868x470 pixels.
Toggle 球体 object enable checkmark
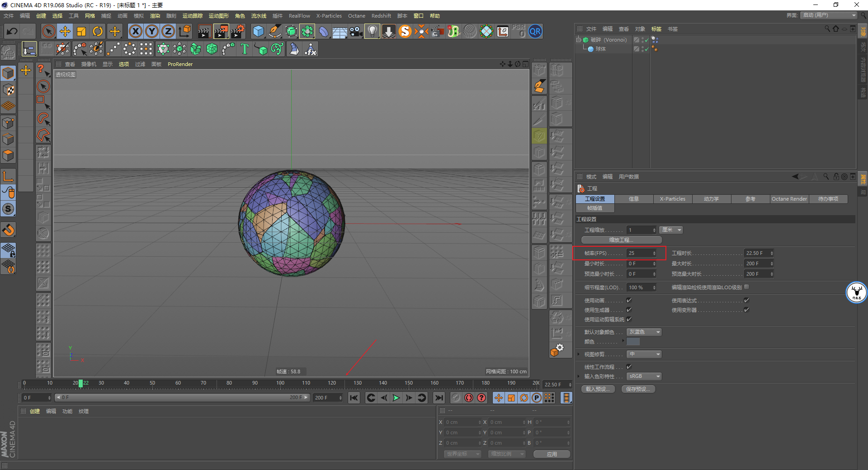click(646, 49)
